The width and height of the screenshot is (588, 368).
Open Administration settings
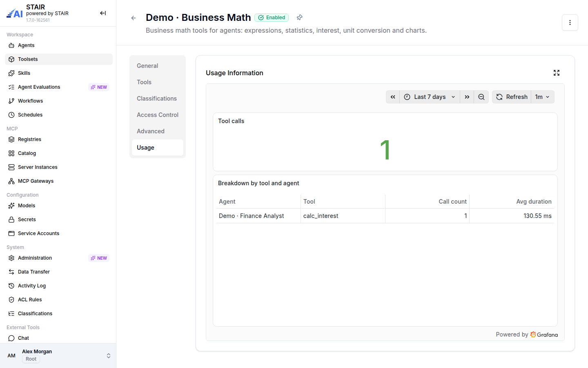click(59, 258)
